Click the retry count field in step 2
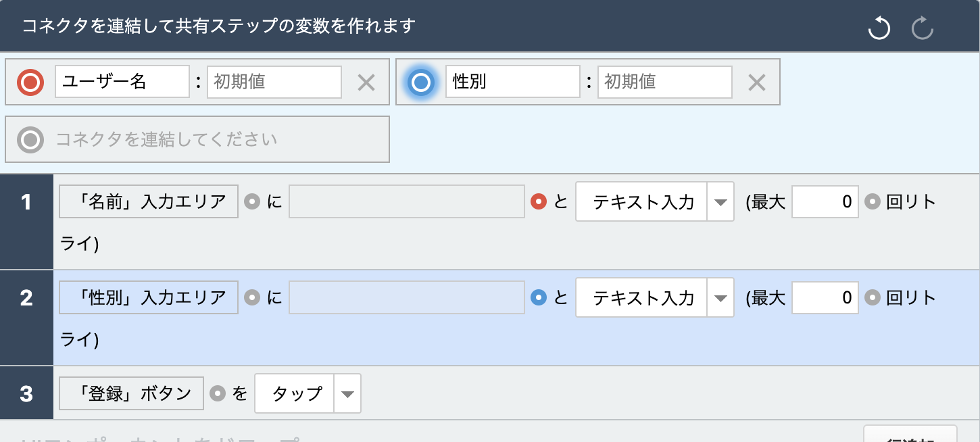The height and width of the screenshot is (442, 980). point(825,297)
